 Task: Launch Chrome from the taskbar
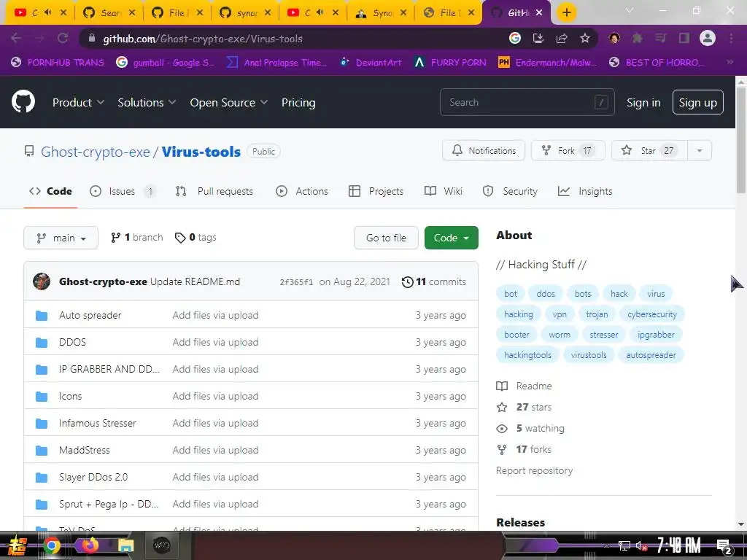coord(52,545)
